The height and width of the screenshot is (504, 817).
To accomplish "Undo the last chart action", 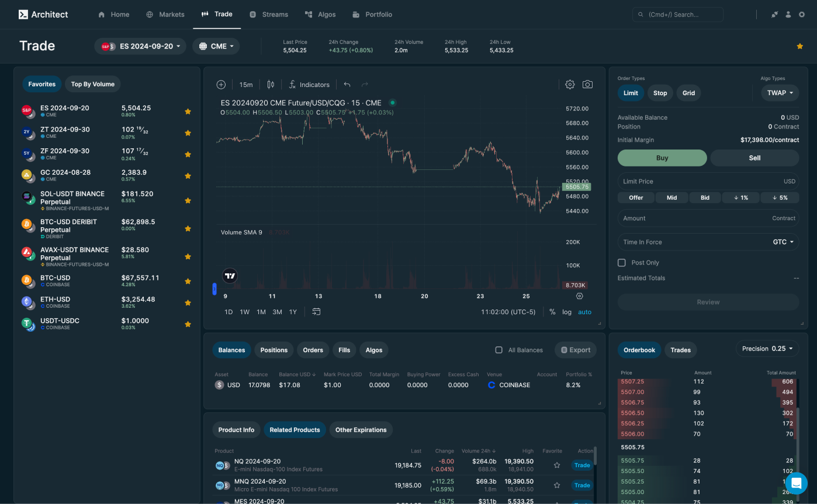I will (347, 85).
